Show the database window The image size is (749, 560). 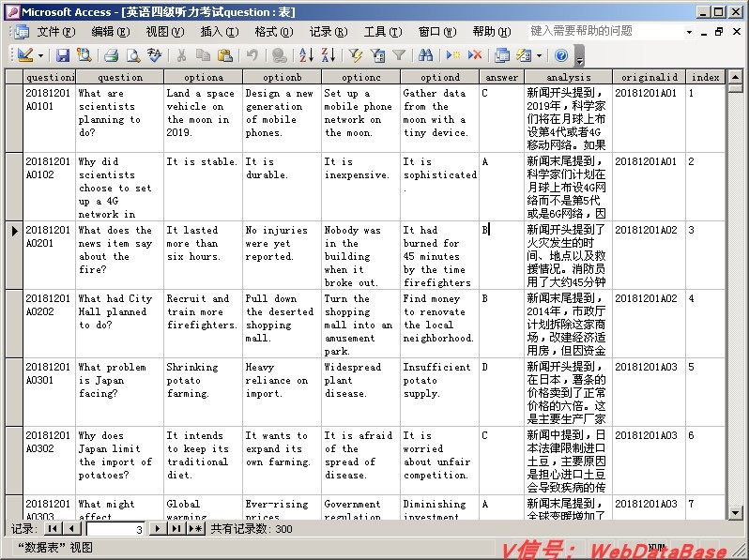coord(501,55)
